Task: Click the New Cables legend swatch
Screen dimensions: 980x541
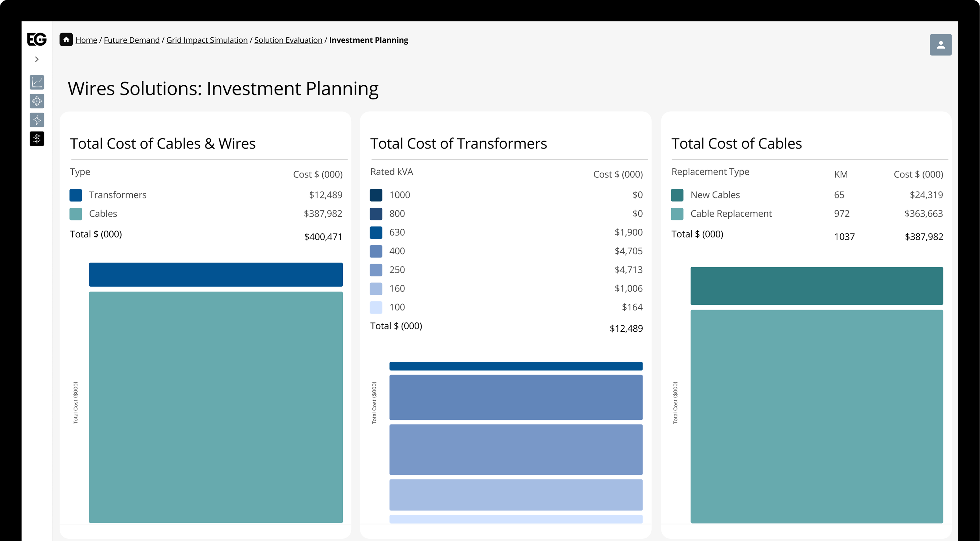Action: [x=677, y=195]
